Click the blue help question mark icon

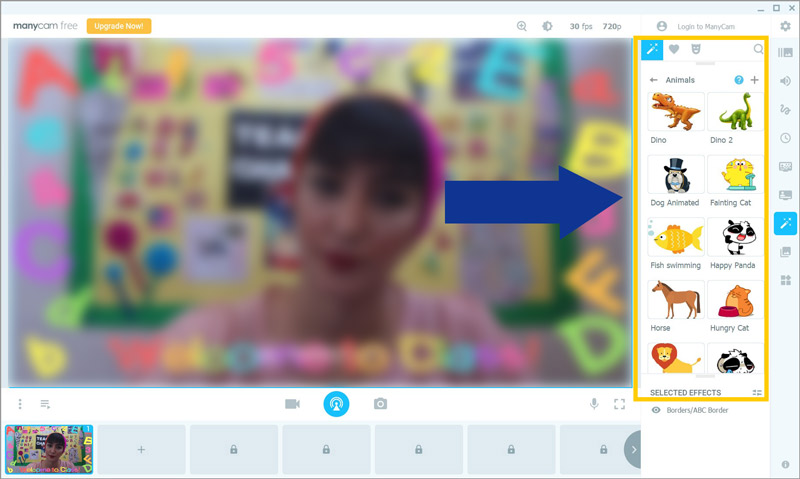(738, 80)
